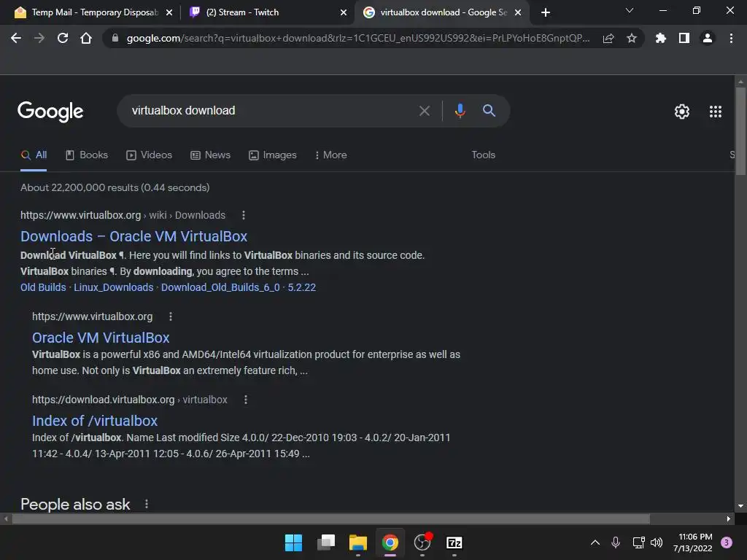Click inside the Google search box
This screenshot has width=747, height=560.
click(271, 111)
